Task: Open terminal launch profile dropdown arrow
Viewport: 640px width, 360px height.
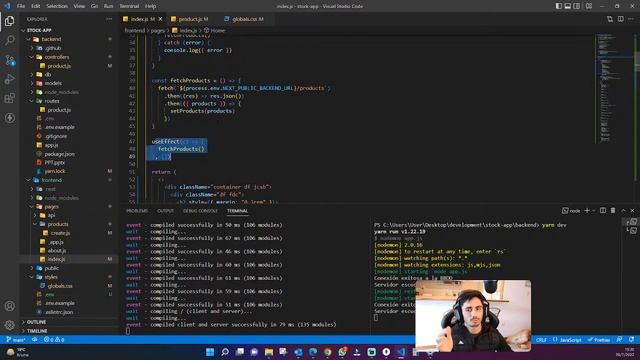Action: point(594,211)
